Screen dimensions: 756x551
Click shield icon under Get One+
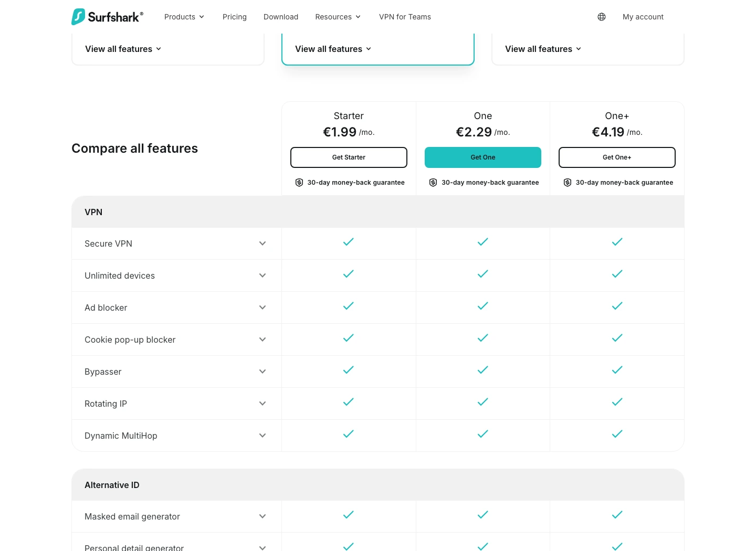click(568, 183)
